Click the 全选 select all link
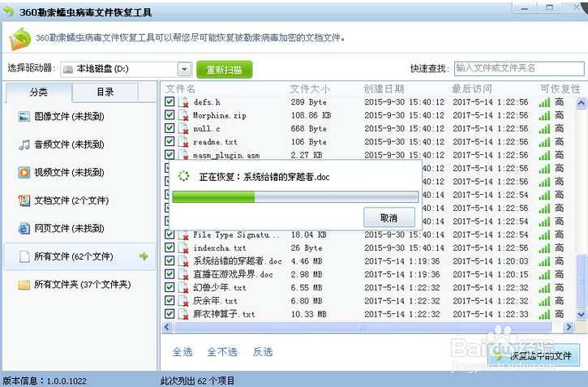Screen dimensions: 588x387 pyautogui.click(x=182, y=352)
